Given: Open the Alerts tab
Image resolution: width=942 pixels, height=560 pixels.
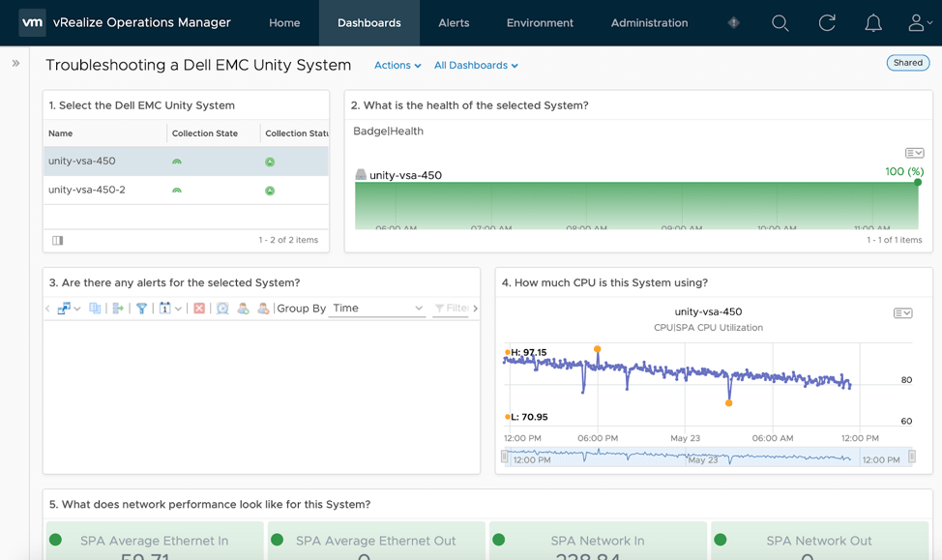Looking at the screenshot, I should (454, 23).
